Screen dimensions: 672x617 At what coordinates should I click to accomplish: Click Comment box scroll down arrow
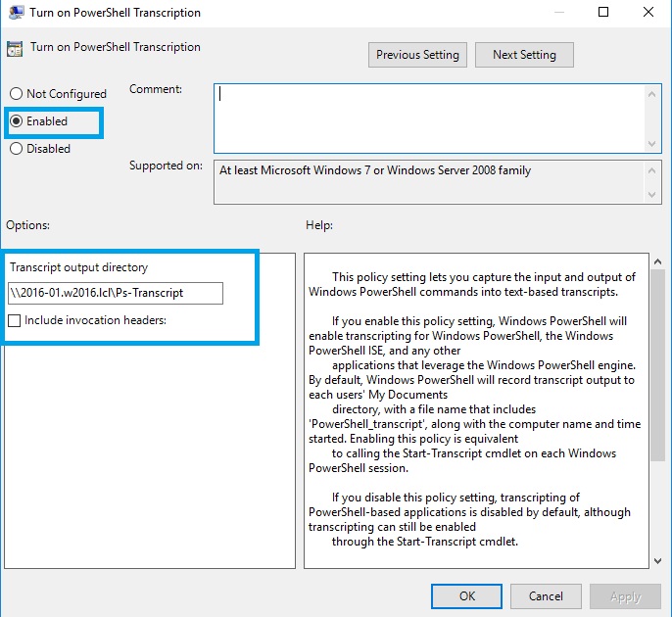pyautogui.click(x=651, y=144)
